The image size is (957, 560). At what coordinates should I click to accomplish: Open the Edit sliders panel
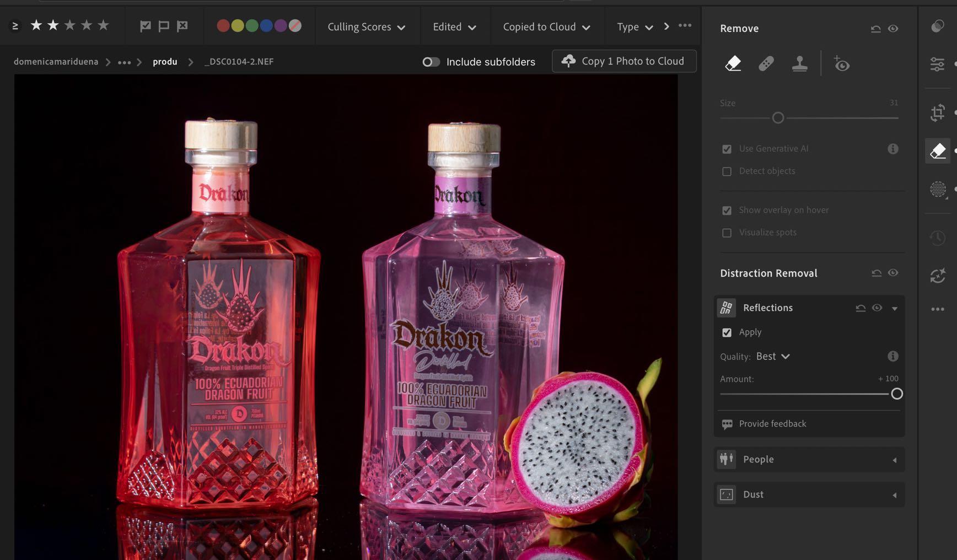[x=938, y=64]
